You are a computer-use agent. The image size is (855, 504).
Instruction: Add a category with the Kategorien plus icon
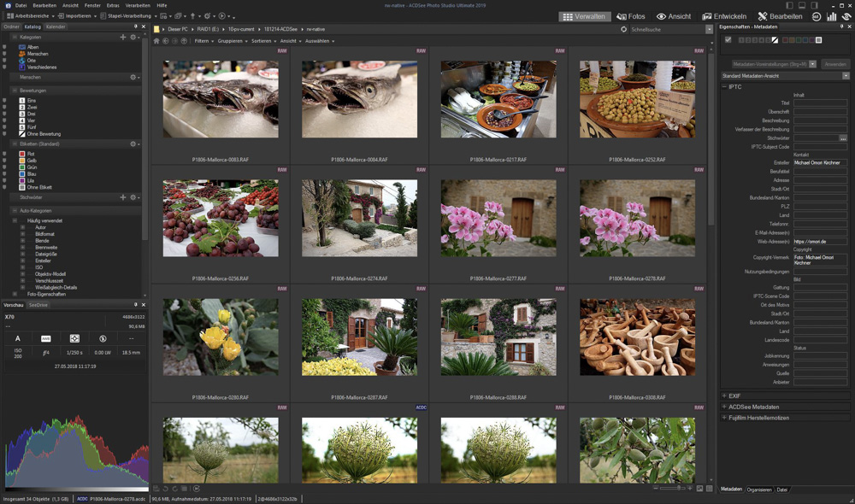click(x=122, y=37)
